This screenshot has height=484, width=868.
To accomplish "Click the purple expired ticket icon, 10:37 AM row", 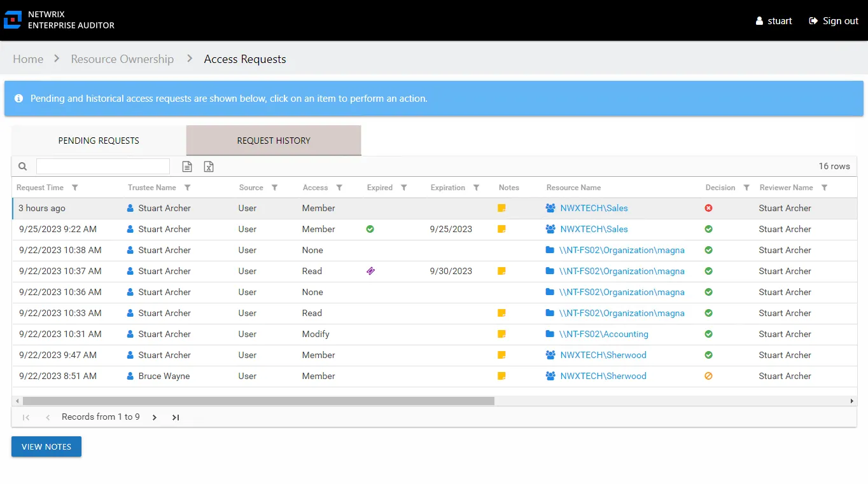I will [370, 271].
